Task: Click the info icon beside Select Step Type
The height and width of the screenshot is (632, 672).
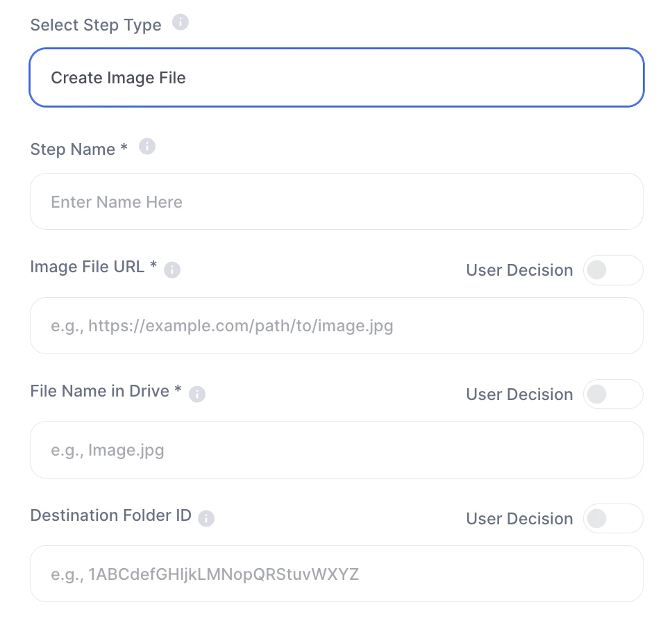Action: coord(180,23)
